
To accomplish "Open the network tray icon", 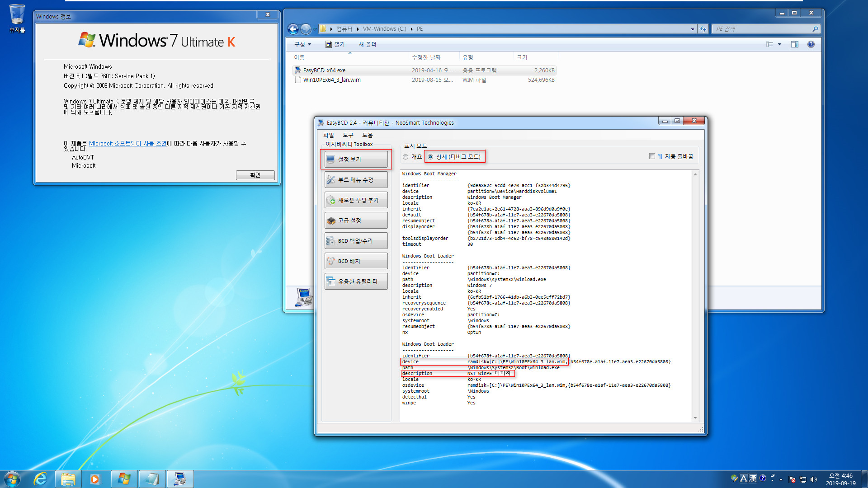I will [803, 479].
